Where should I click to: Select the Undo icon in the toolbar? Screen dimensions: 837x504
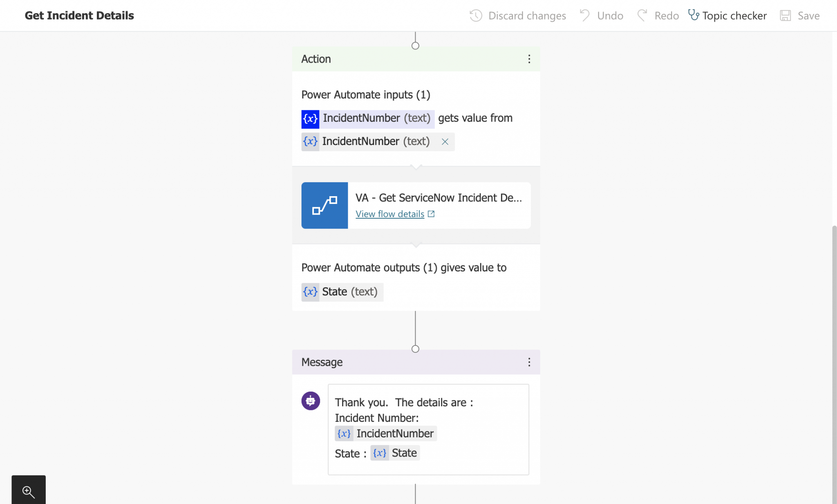[585, 15]
